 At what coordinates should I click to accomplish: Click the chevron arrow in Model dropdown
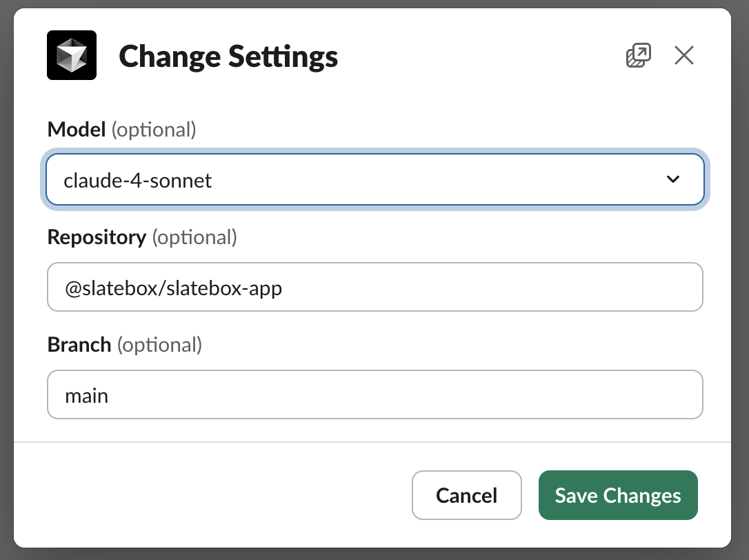pos(673,180)
